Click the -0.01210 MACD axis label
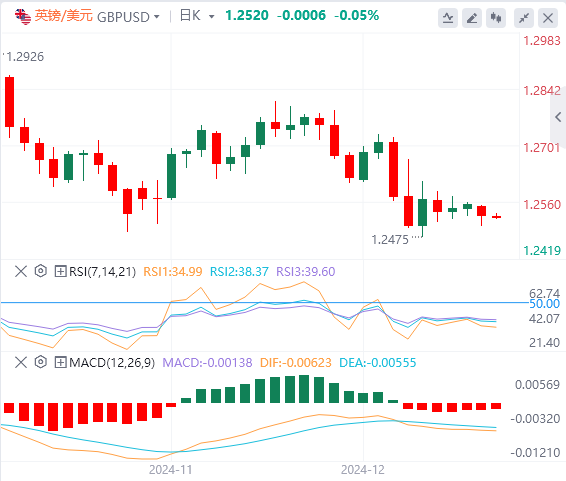 (x=535, y=452)
